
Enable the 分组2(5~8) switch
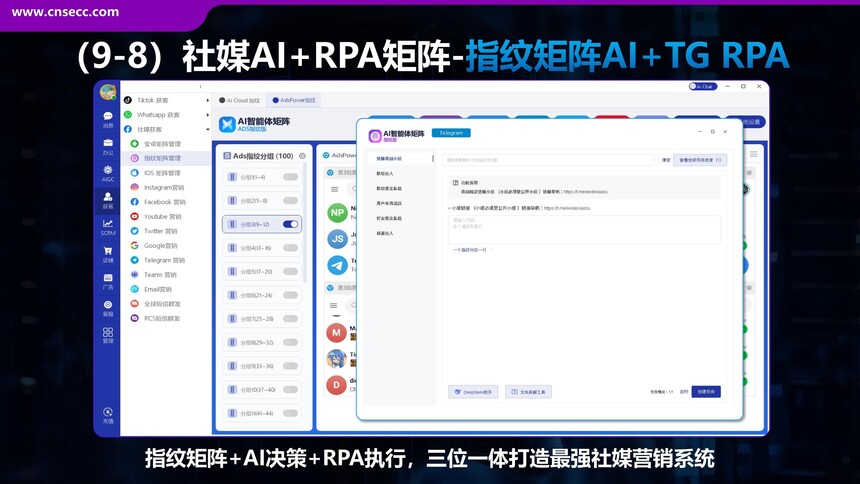(x=291, y=200)
